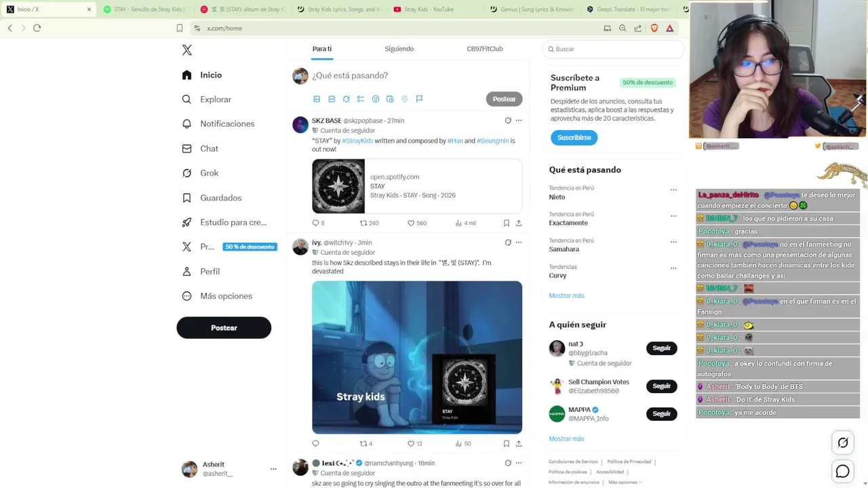The width and height of the screenshot is (868, 488).
Task: Follow Sell Champion Votes account
Action: pyautogui.click(x=661, y=386)
